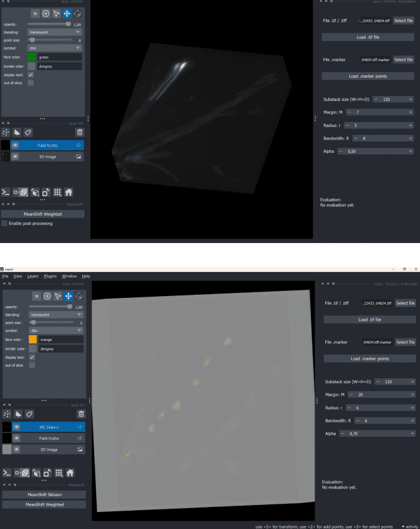This screenshot has height=529, width=420.
Task: Select the delete-points X tool above orange face color
Action: [x=37, y=296]
